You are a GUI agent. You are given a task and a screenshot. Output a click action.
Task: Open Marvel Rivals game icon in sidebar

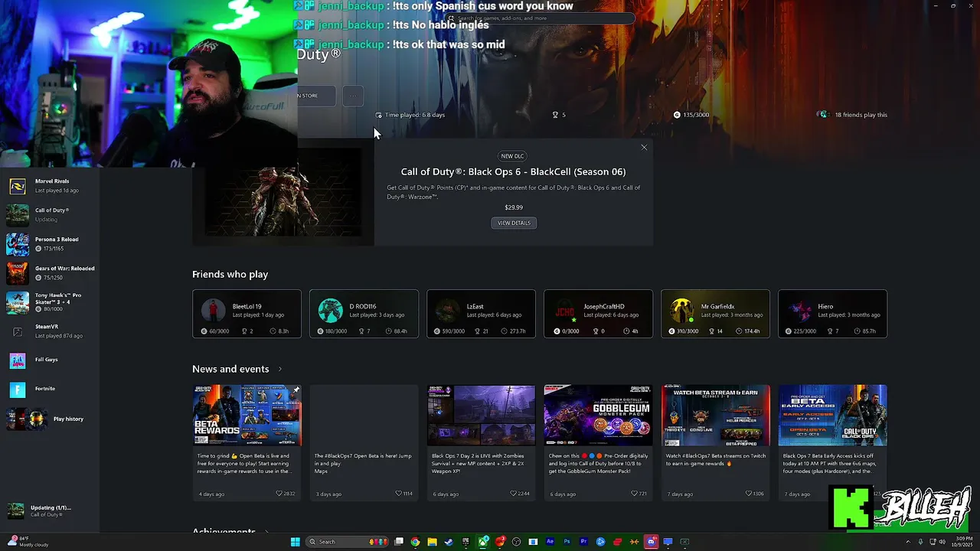[x=18, y=186]
